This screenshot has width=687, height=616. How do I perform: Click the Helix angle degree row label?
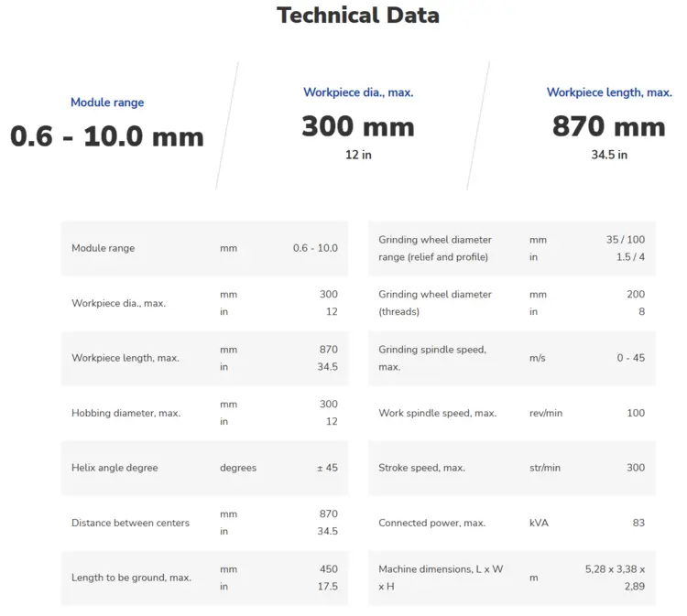coord(114,468)
